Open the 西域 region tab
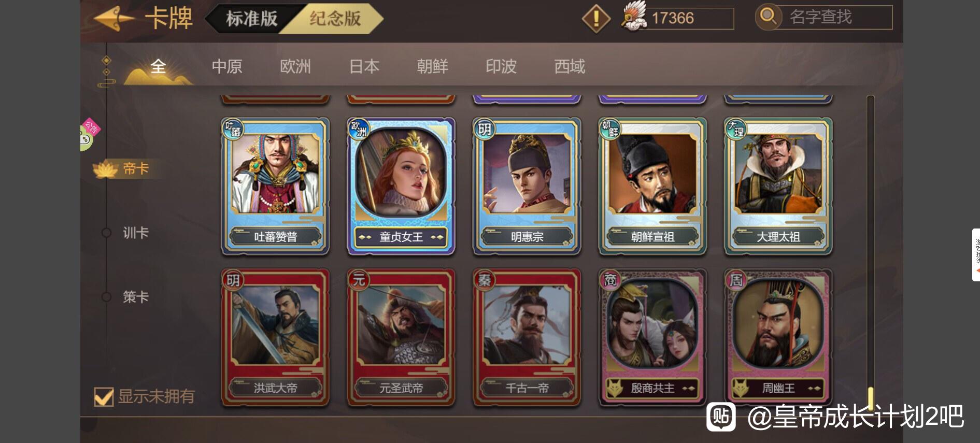The height and width of the screenshot is (443, 980). point(570,67)
